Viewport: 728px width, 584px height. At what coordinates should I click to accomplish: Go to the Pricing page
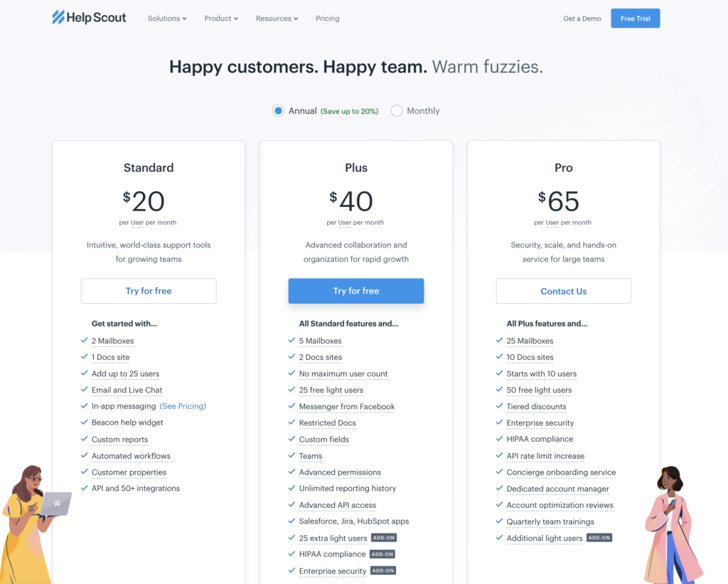point(327,18)
